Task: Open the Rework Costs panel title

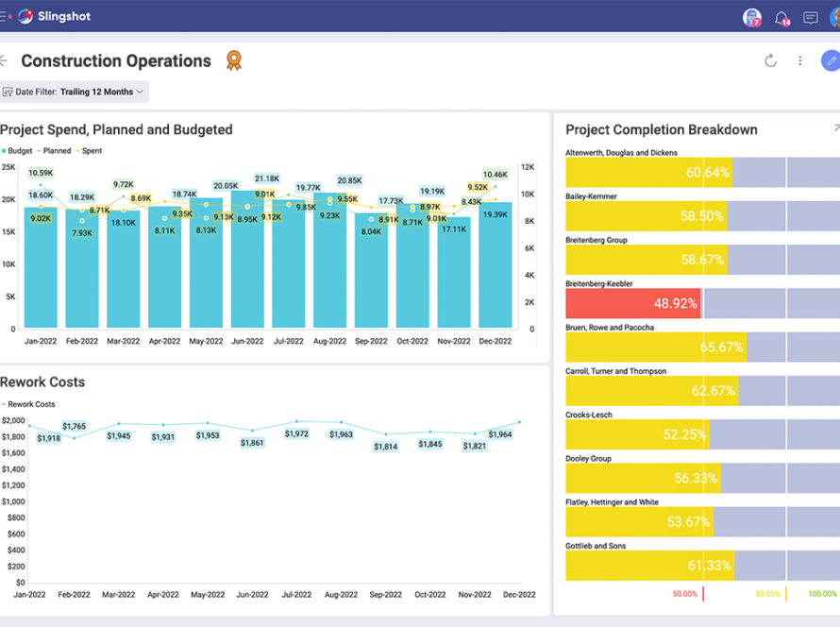Action: click(42, 382)
